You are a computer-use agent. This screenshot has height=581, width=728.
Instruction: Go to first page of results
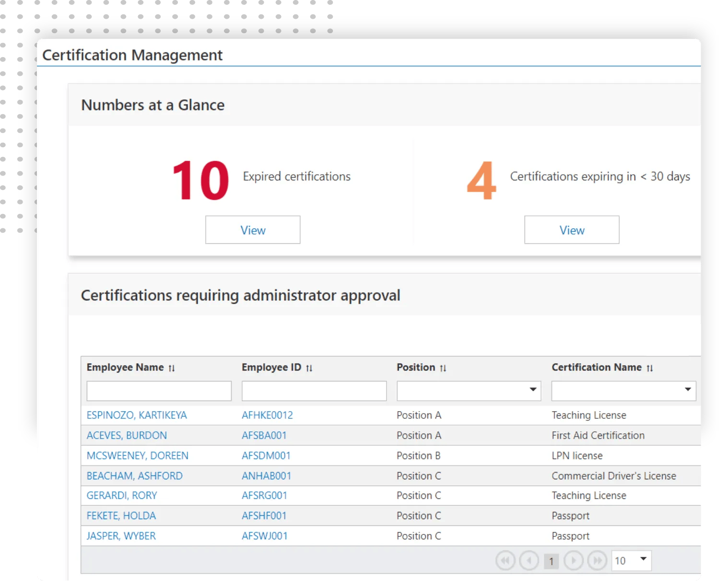pos(505,560)
